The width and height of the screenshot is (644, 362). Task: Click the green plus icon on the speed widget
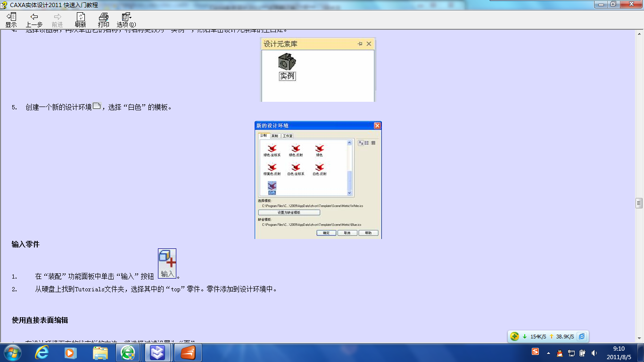point(515,337)
